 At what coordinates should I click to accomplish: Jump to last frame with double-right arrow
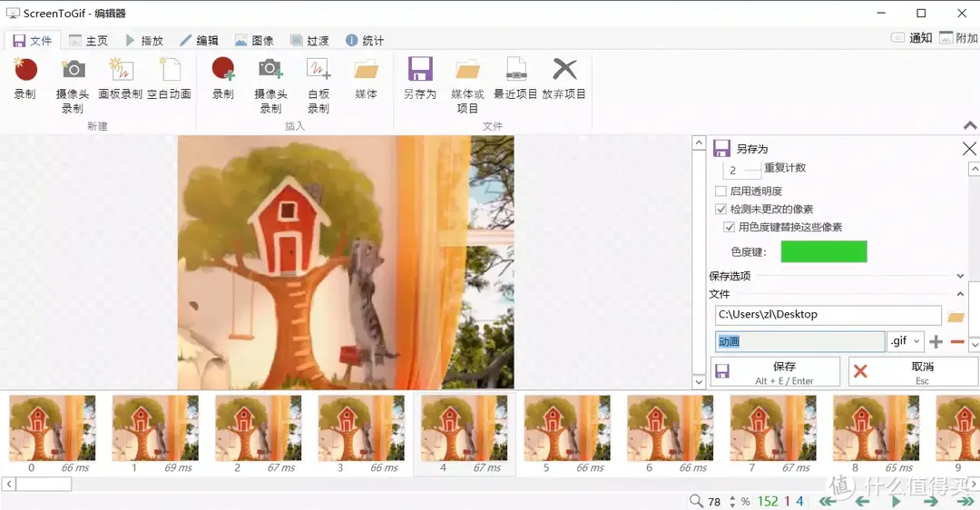point(965,501)
